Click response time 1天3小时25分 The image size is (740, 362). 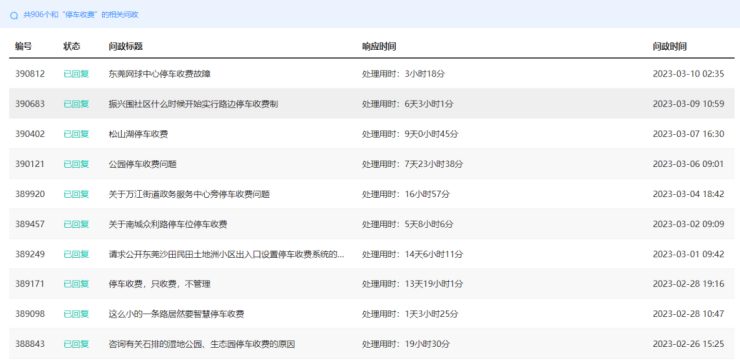[431, 314]
